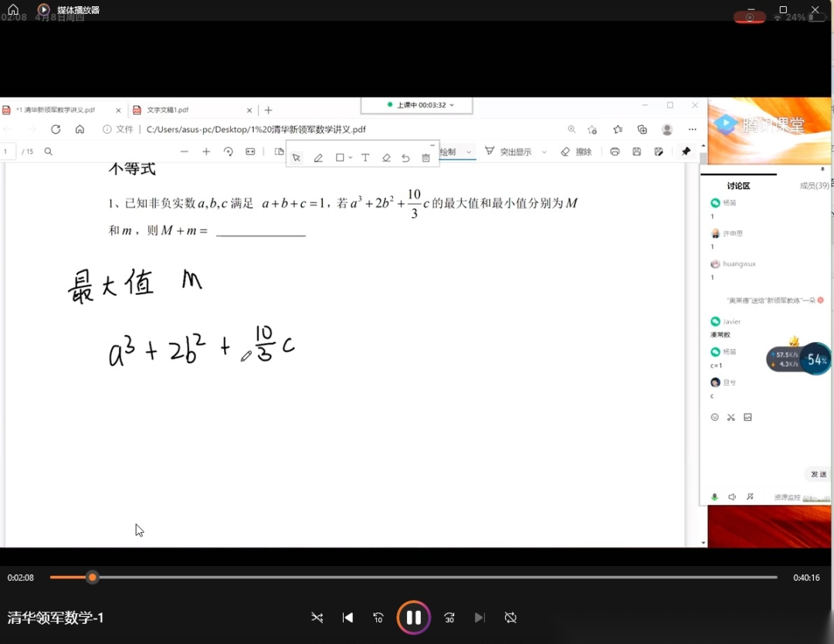834x644 pixels.
Task: Switch to the 文字文稿1.pdf tab
Action: click(x=168, y=110)
